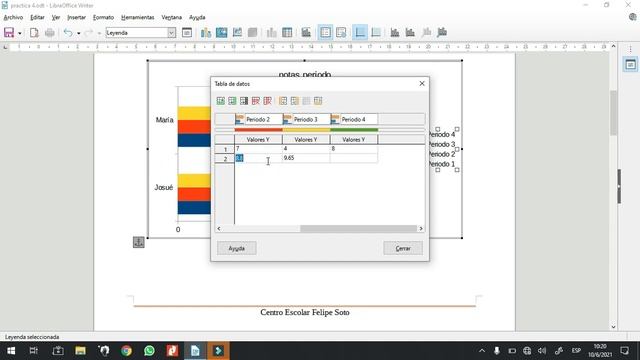
Task: Export document directly as PDF
Action: coord(34,33)
